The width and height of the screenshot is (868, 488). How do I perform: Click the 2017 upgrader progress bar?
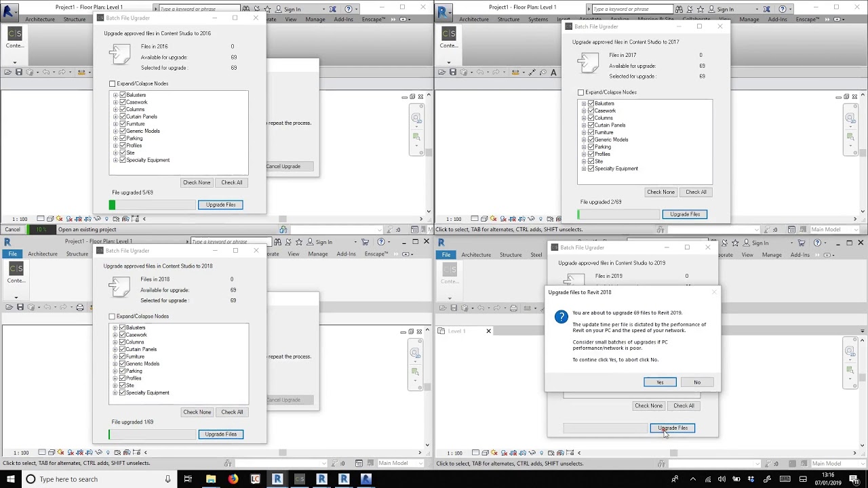619,214
